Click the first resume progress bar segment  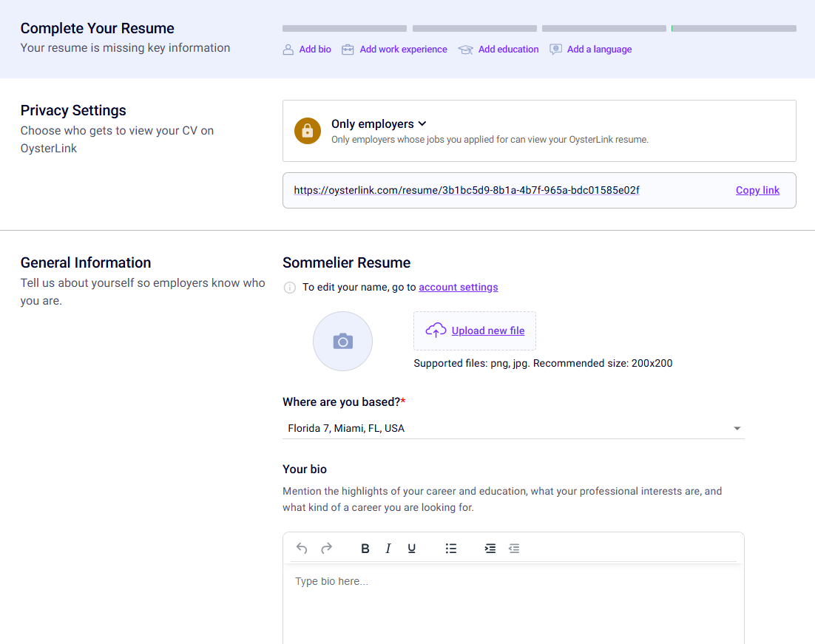tap(345, 29)
